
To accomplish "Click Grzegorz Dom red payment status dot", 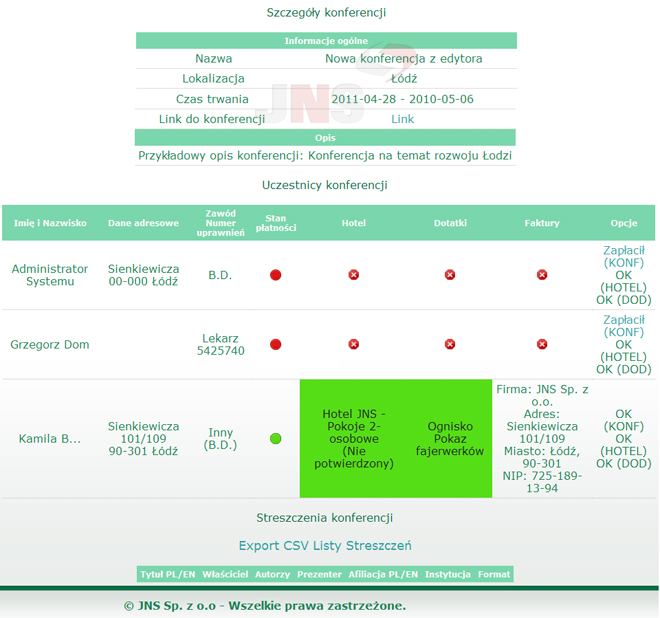I will coord(276,344).
